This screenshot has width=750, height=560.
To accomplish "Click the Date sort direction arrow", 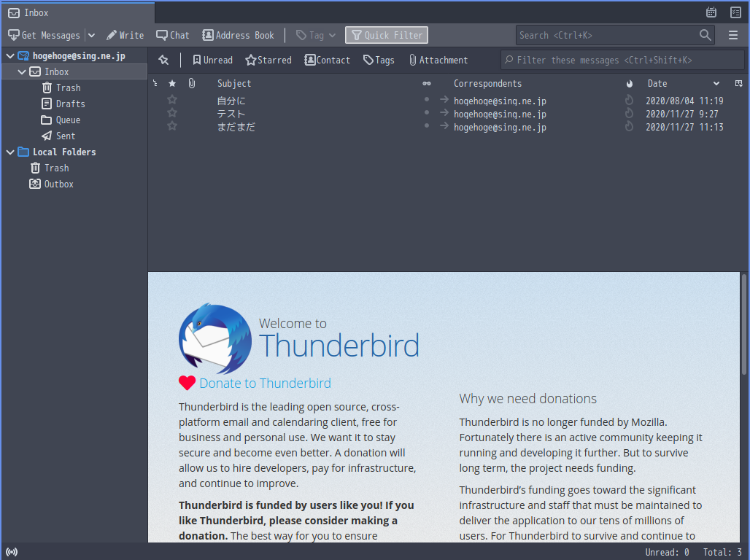I will tap(716, 84).
